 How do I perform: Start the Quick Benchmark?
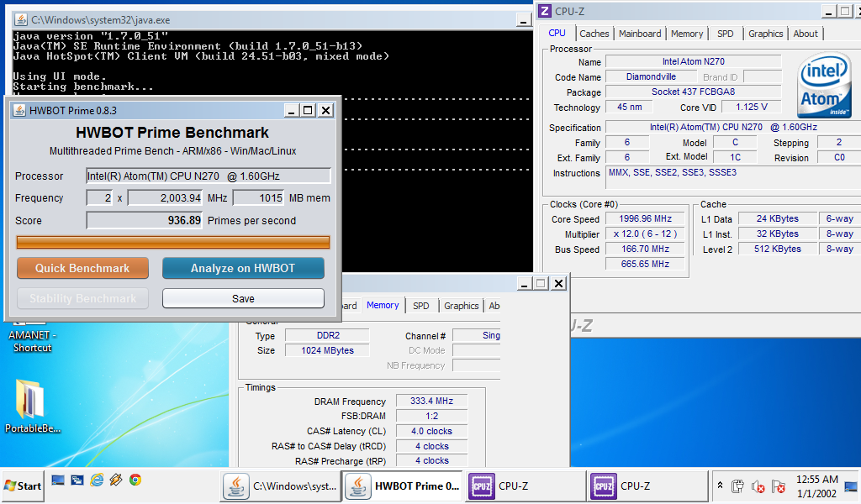(83, 268)
